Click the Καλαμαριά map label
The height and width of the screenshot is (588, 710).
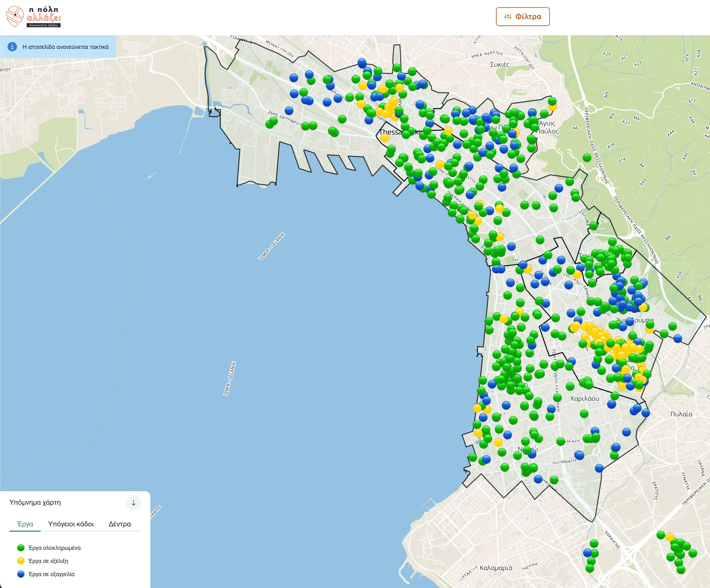(496, 568)
